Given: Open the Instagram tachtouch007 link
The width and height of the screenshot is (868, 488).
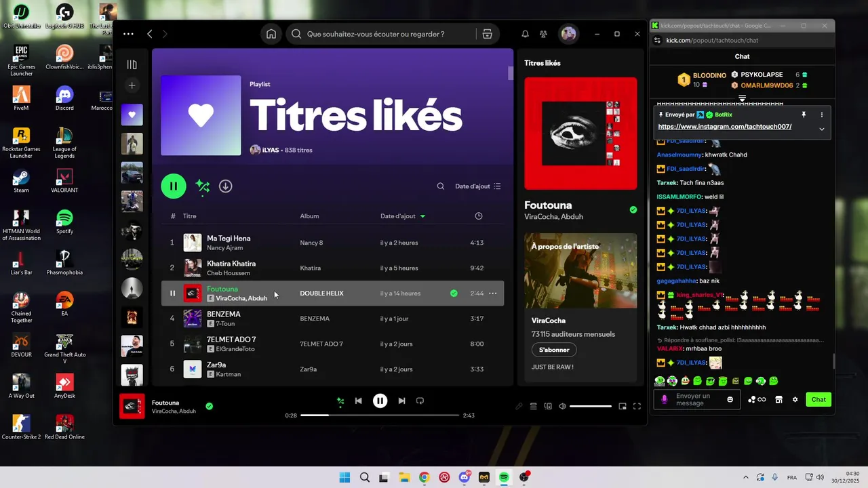Looking at the screenshot, I should (724, 127).
